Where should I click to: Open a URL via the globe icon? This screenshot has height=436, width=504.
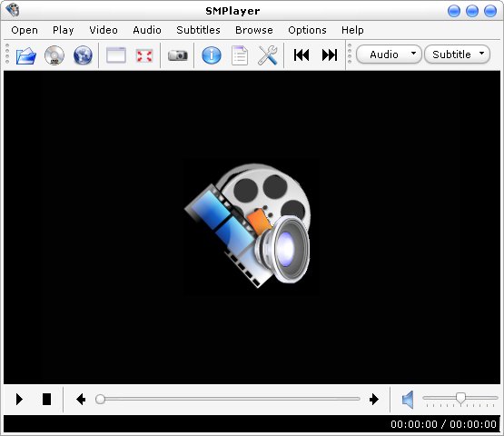pos(83,55)
